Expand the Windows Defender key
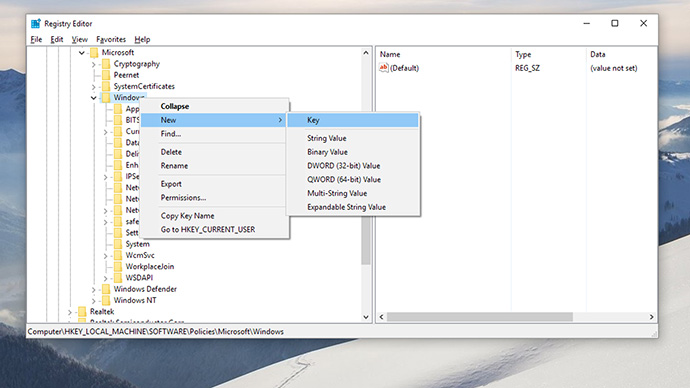 point(93,289)
